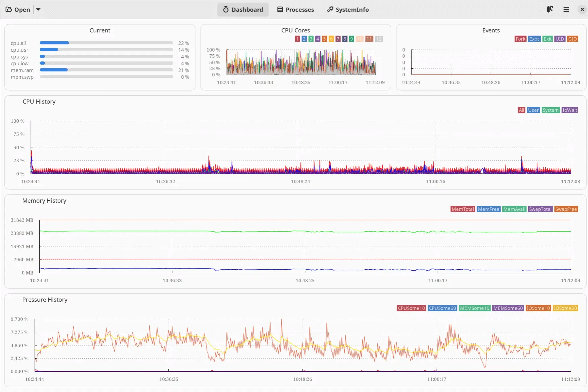The width and height of the screenshot is (588, 392).
Task: Click the Current panel heading
Action: [100, 30]
